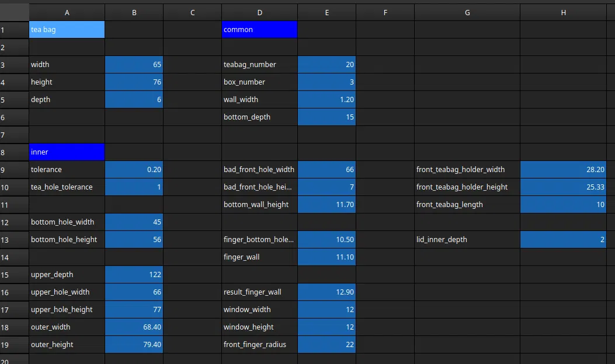Click the 'front_teabag_length' label cell

(467, 205)
